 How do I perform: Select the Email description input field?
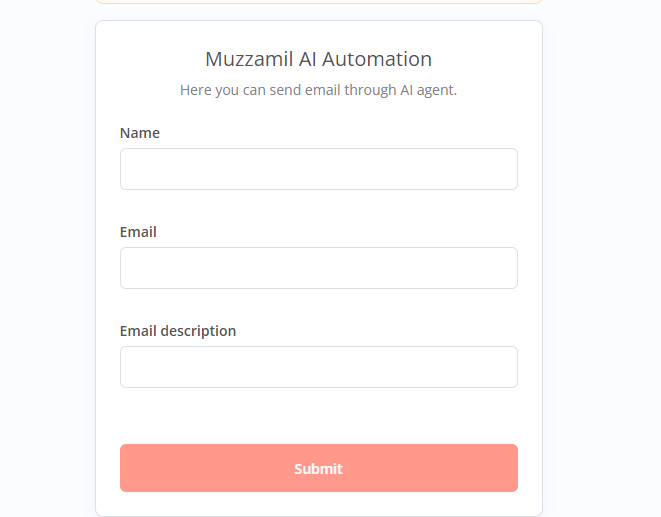click(318, 367)
